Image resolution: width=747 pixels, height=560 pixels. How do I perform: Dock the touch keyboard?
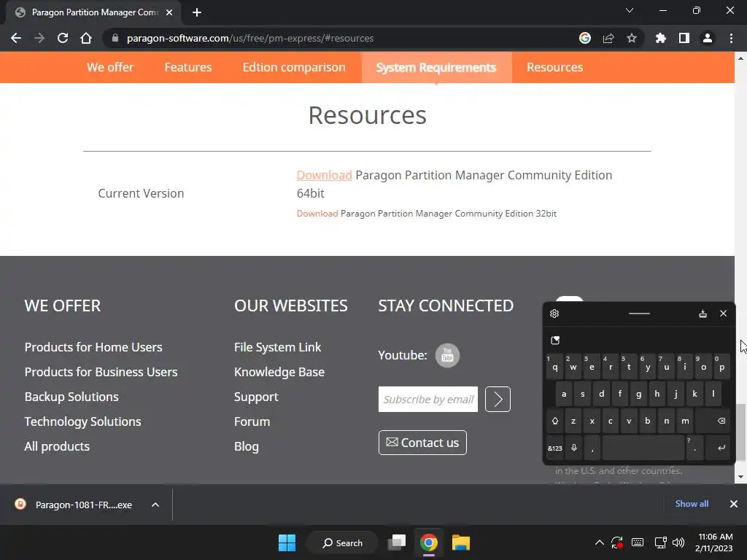703,314
